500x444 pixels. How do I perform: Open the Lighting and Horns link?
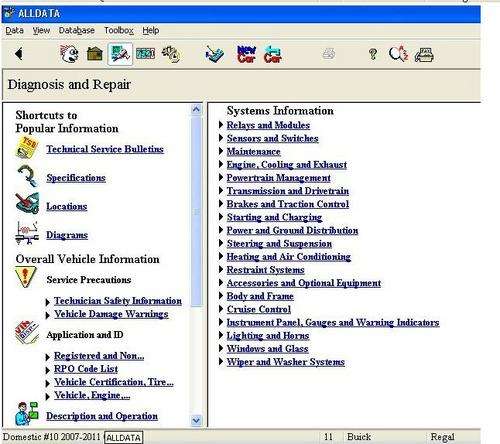(268, 336)
